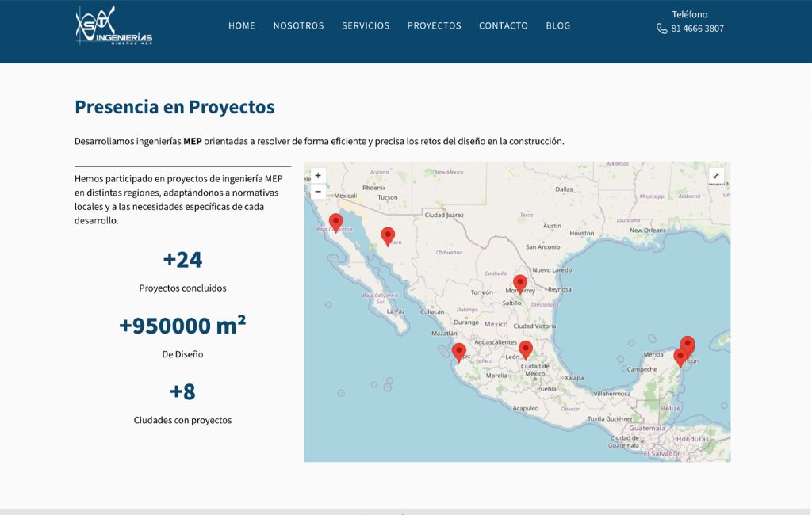
Task: Zoom in on the map
Action: 318,175
